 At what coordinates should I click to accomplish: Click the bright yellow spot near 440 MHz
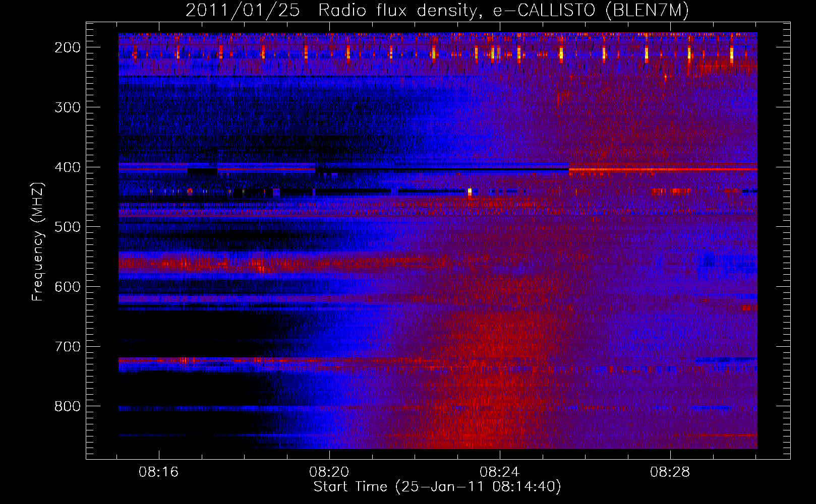pyautogui.click(x=470, y=192)
